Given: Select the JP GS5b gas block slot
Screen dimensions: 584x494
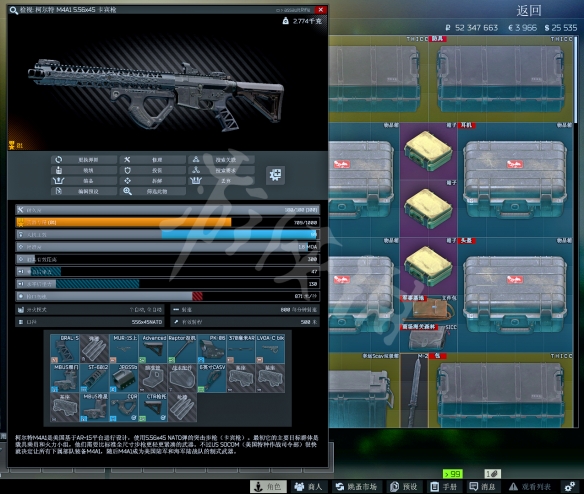Looking at the screenshot, I should (124, 378).
